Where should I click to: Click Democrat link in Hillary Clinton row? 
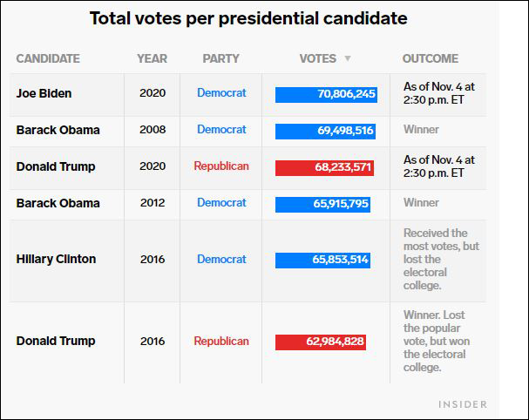click(x=221, y=260)
